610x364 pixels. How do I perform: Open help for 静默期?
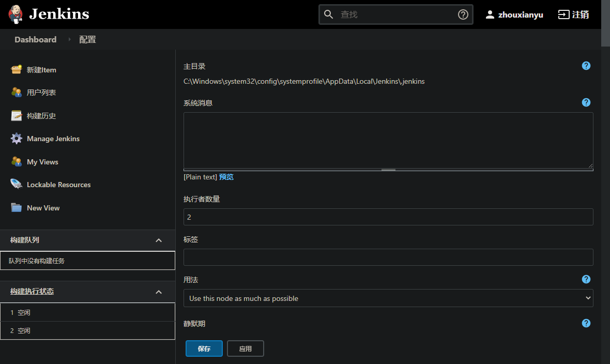click(x=586, y=323)
